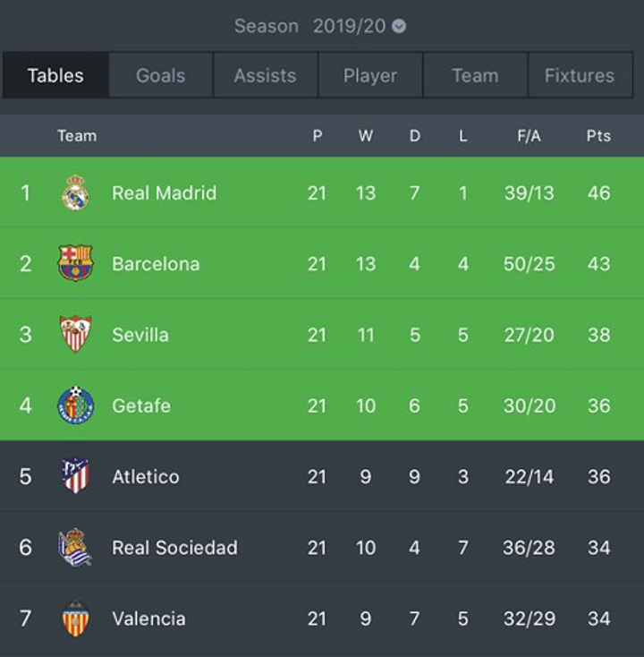Switch to the Assists tab
Viewport: 644px width, 657px height.
click(x=265, y=75)
